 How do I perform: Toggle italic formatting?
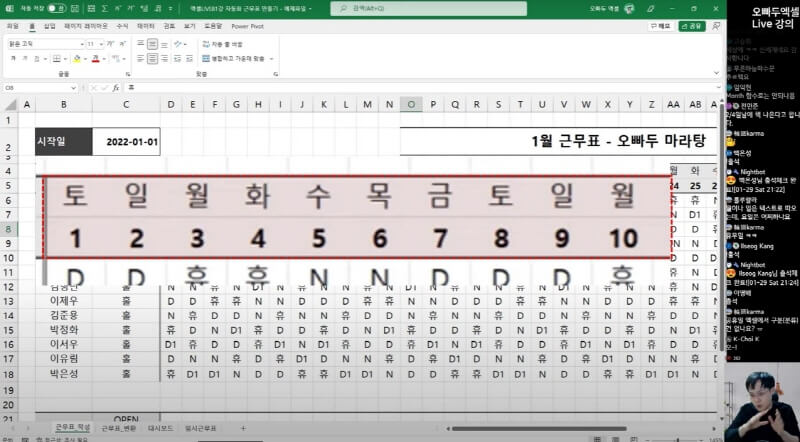pos(25,59)
